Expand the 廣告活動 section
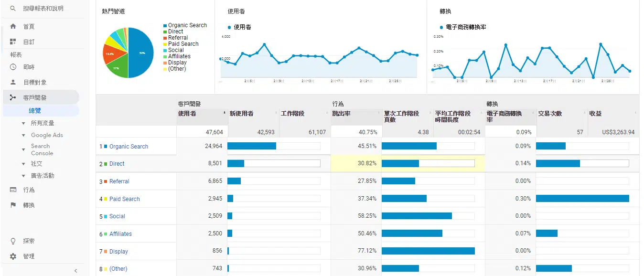The width and height of the screenshot is (644, 276). point(23,176)
